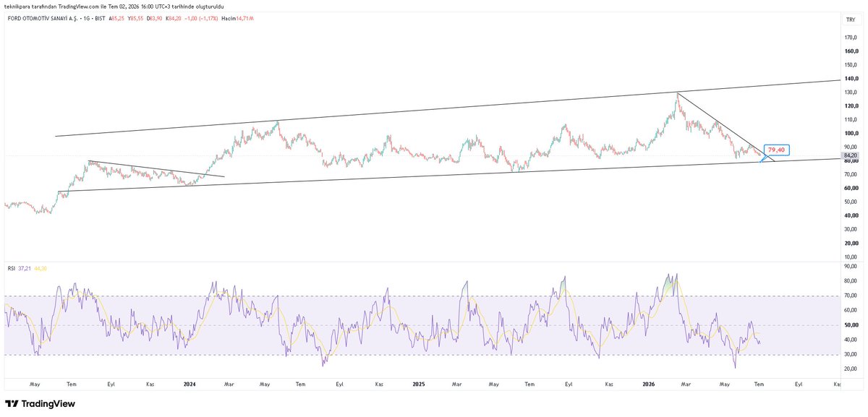Click the low value D83,90
The width and height of the screenshot is (868, 417).
(x=154, y=18)
